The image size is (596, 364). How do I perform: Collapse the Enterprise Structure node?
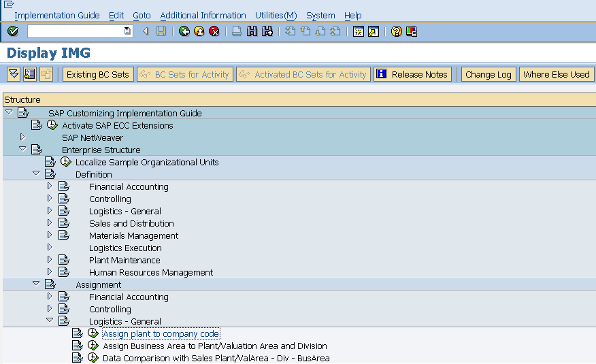point(22,149)
